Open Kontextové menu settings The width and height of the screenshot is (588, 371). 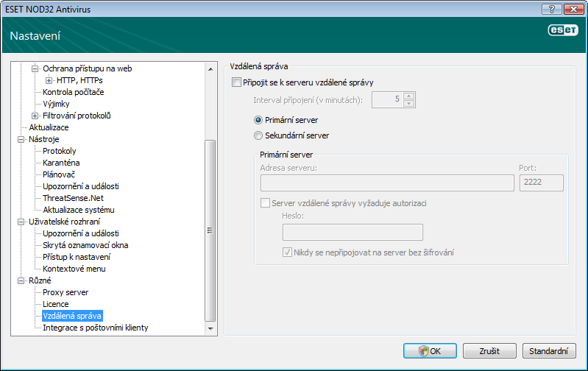[x=74, y=269]
